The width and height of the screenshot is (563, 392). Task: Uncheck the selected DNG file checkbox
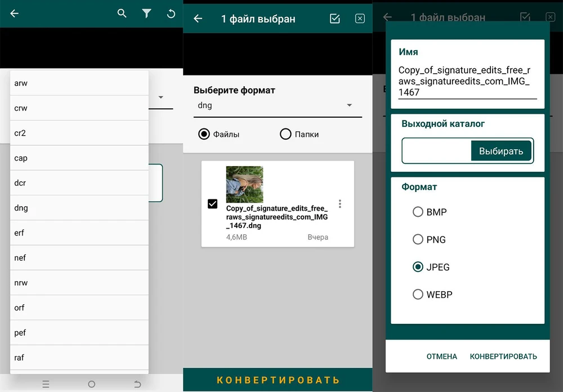pyautogui.click(x=212, y=203)
